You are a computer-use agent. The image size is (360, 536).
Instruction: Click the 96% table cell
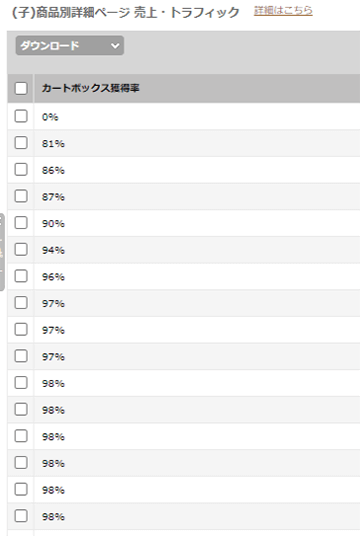coord(53,277)
